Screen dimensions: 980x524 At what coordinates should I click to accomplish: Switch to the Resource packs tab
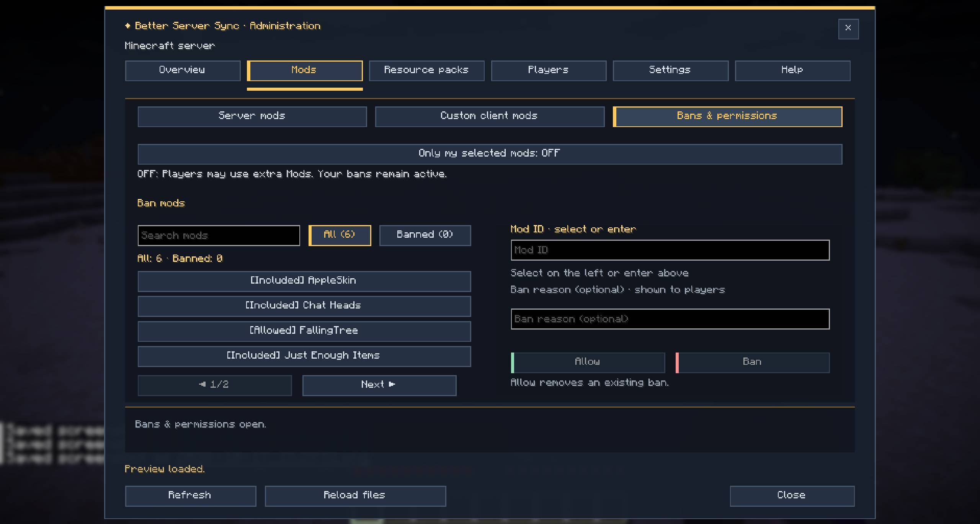(x=426, y=70)
